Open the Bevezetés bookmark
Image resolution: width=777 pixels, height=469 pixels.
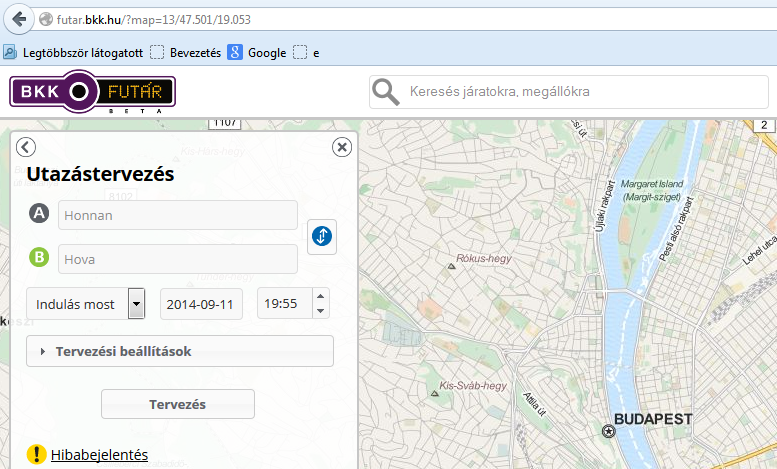(186, 53)
